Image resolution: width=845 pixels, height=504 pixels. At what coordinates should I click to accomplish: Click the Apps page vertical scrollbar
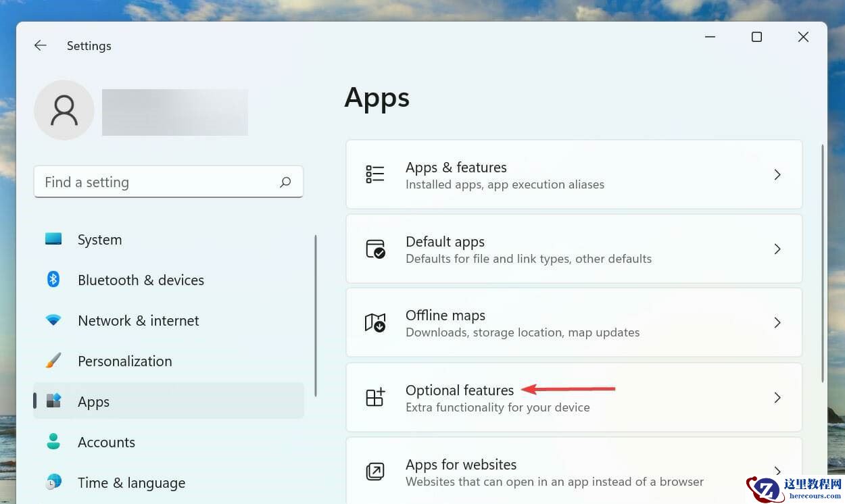[x=822, y=262]
